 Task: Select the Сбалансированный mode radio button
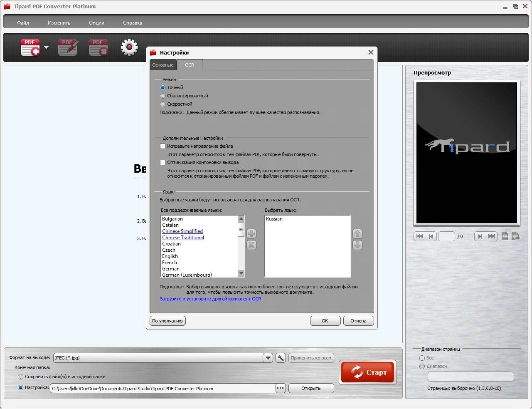pos(163,96)
